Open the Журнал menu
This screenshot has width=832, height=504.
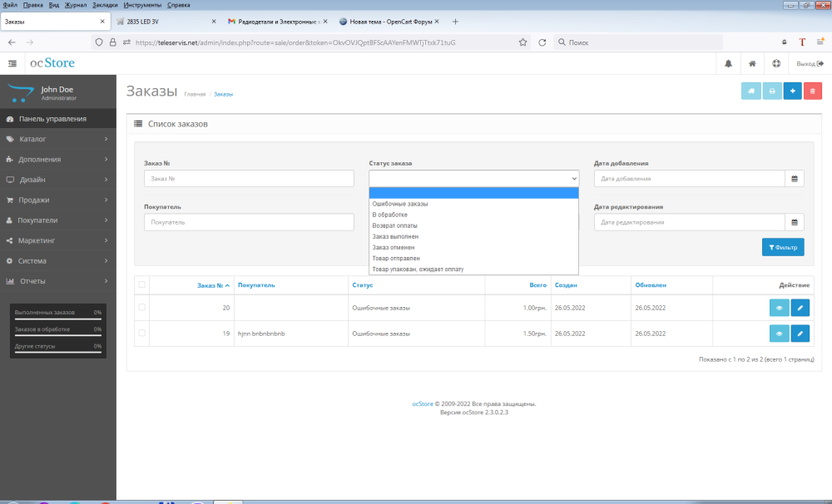coord(76,5)
